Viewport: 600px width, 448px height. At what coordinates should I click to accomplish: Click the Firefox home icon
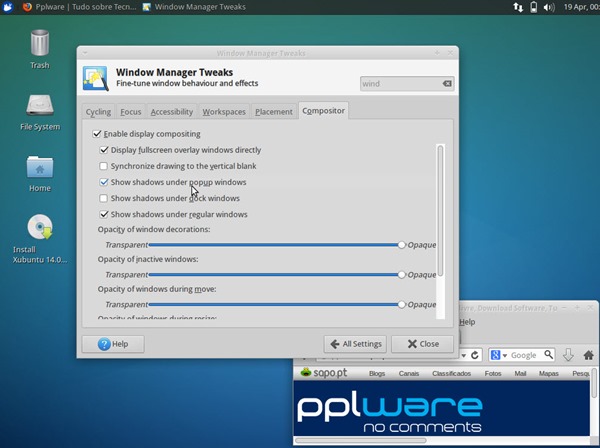pyautogui.click(x=589, y=355)
